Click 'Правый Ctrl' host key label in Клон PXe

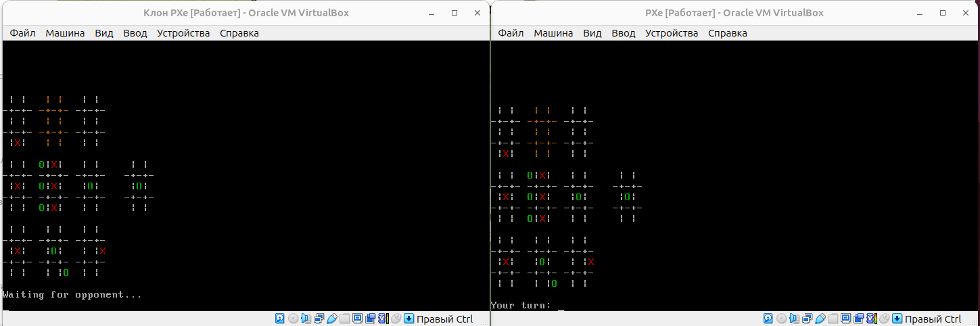pyautogui.click(x=444, y=319)
